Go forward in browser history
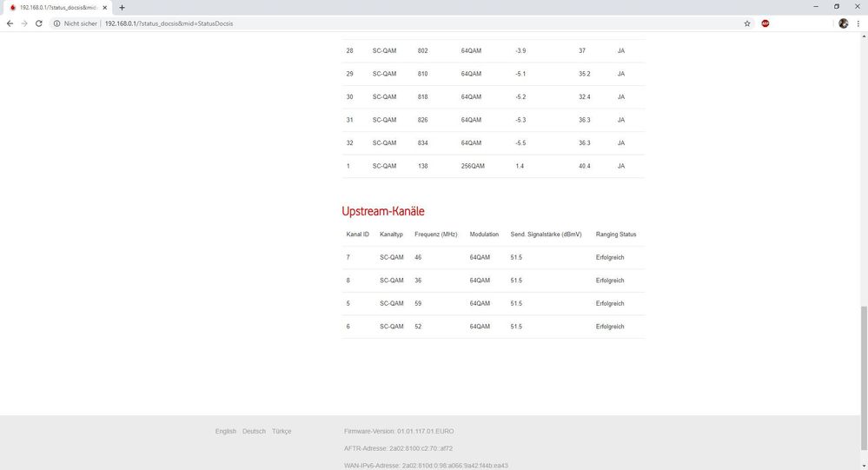This screenshot has width=868, height=470. click(x=24, y=23)
